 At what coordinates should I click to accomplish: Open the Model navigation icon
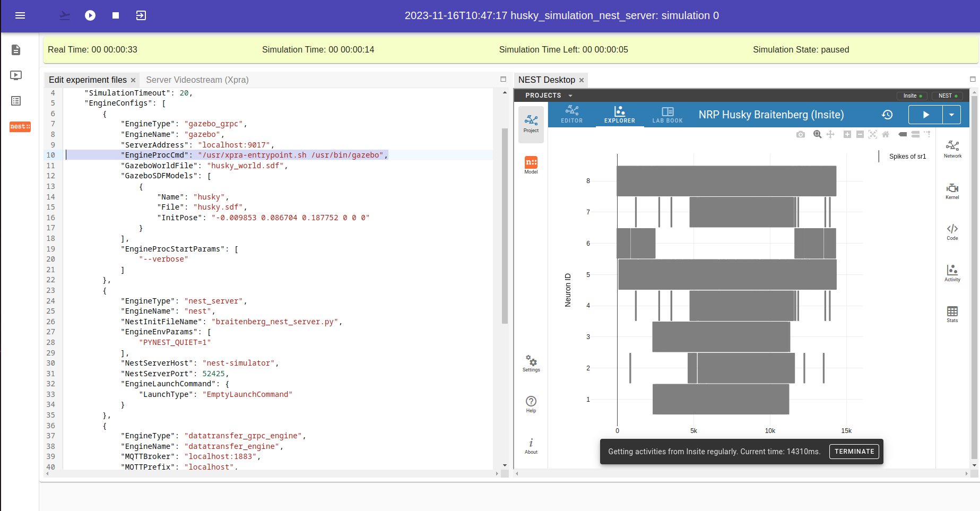(531, 165)
